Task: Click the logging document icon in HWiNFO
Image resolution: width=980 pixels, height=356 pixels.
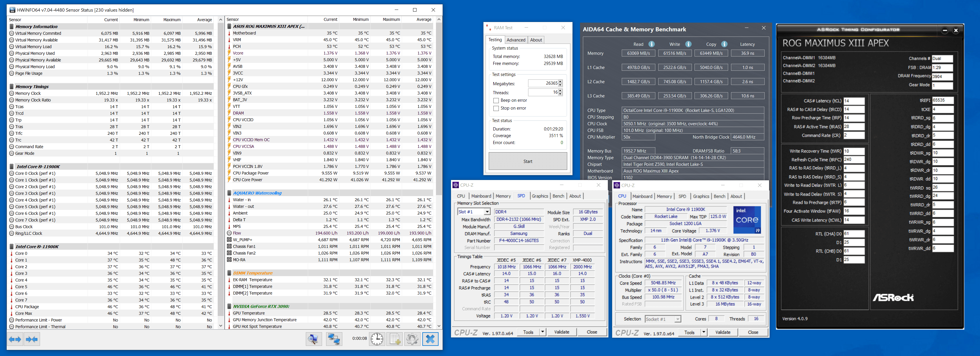Action: pos(394,339)
